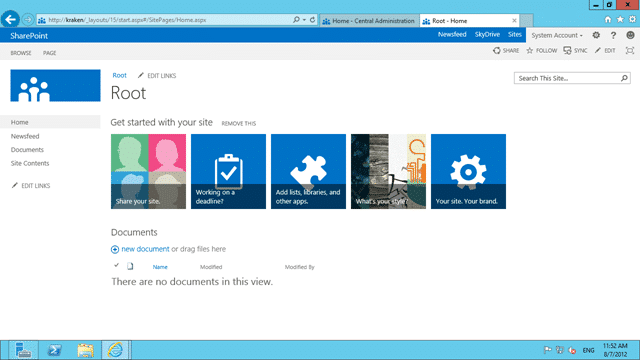Open the What's your style tile
The width and height of the screenshot is (640, 360).
click(388, 171)
